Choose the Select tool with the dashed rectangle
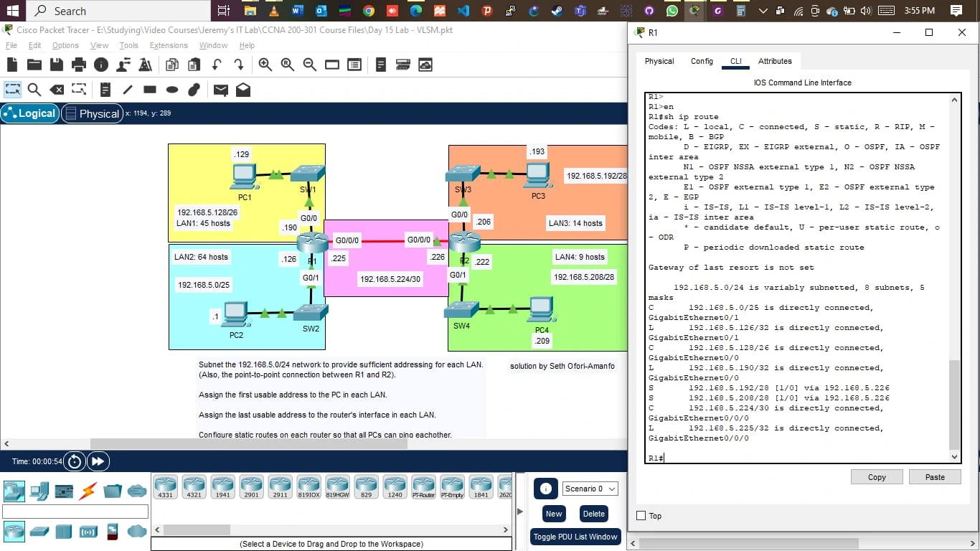The image size is (980, 551). 12,90
